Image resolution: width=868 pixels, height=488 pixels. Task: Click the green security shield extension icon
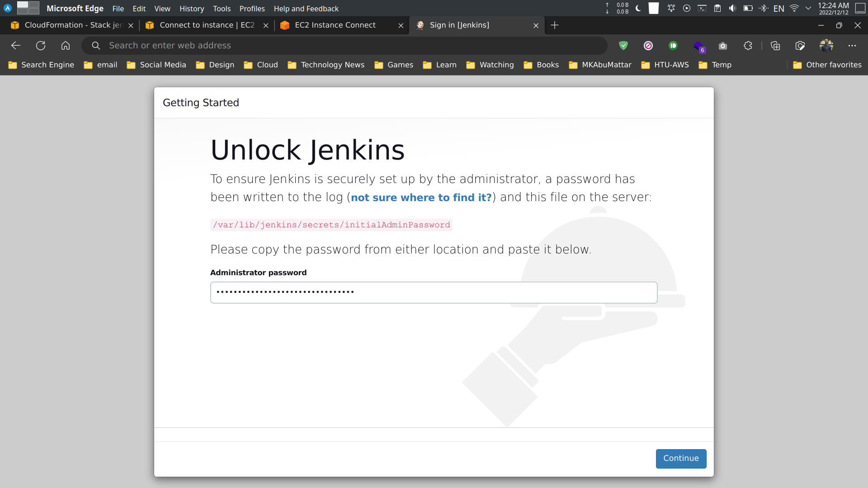point(623,46)
